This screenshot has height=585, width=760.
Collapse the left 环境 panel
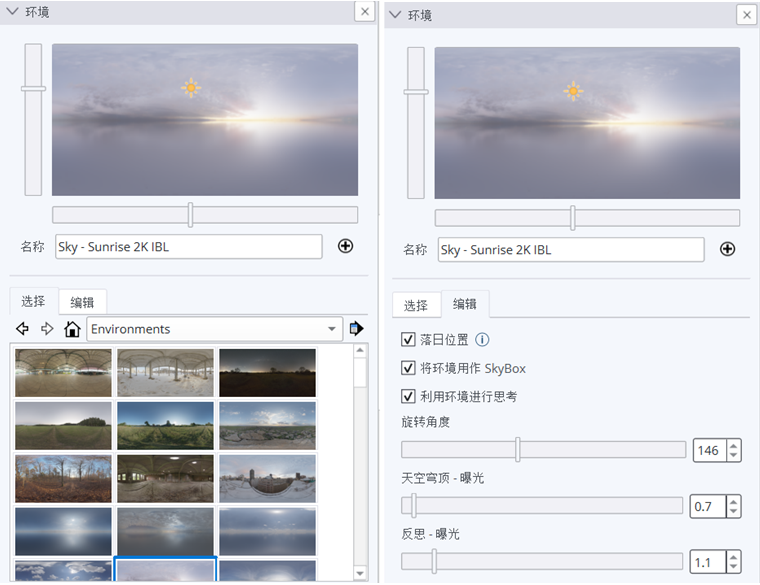coord(12,12)
